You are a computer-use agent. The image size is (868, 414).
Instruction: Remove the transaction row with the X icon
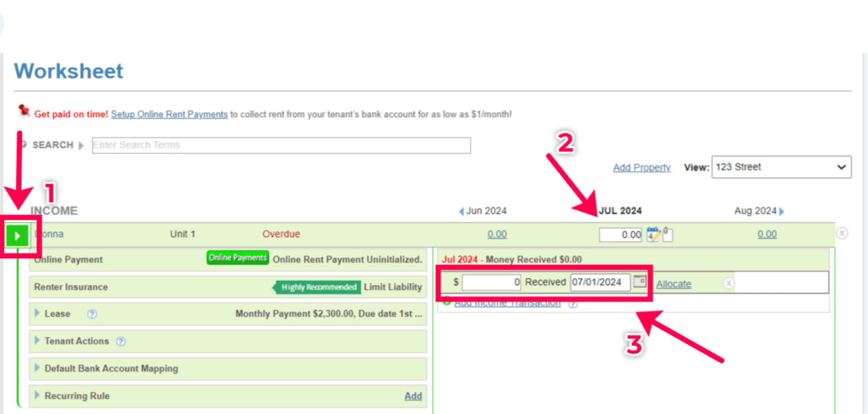[x=729, y=283]
